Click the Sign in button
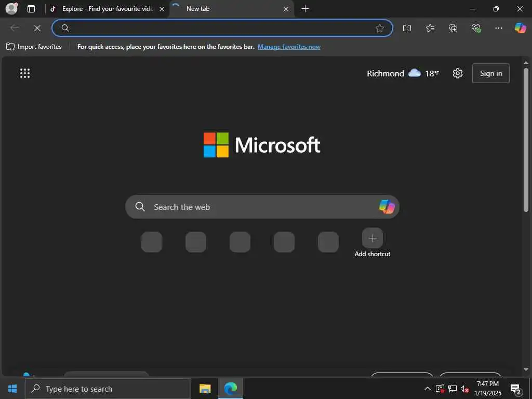The height and width of the screenshot is (399, 532). coord(490,73)
